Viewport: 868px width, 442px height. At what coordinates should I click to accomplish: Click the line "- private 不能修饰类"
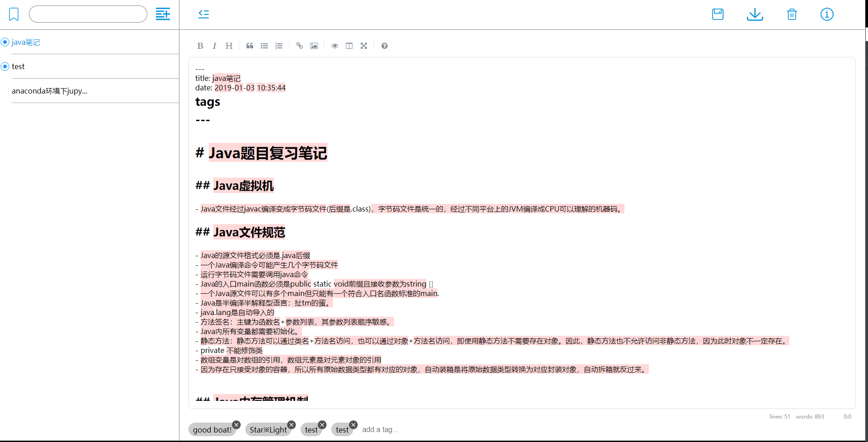(229, 350)
